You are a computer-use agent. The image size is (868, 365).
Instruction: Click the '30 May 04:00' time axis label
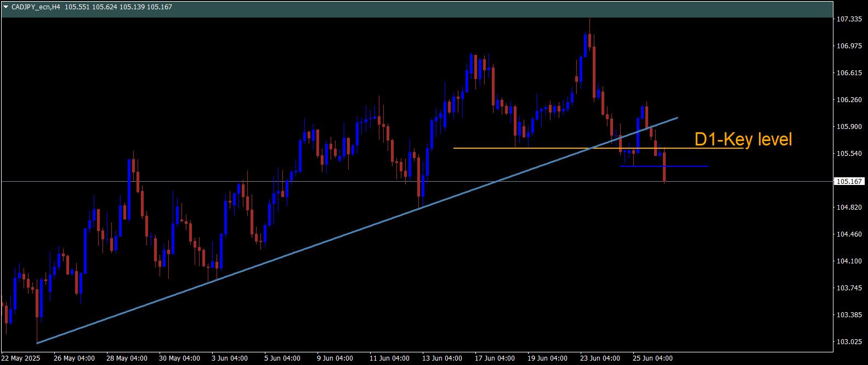pos(180,358)
